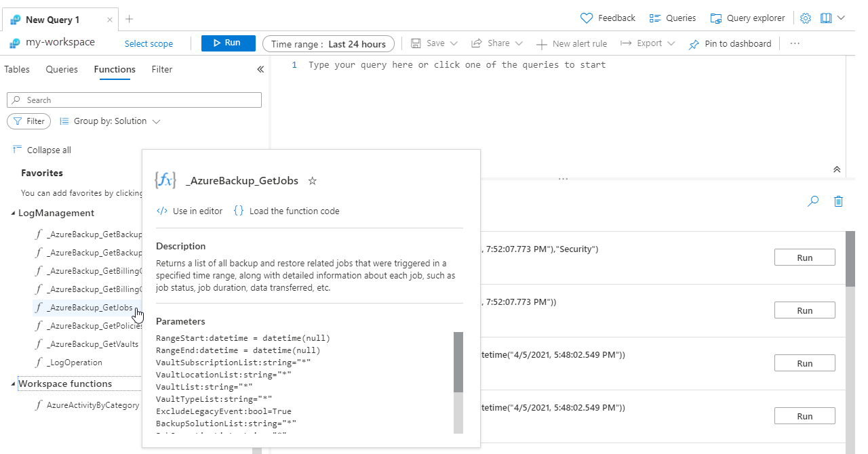Click Use in editor link
The image size is (868, 454).
(190, 211)
